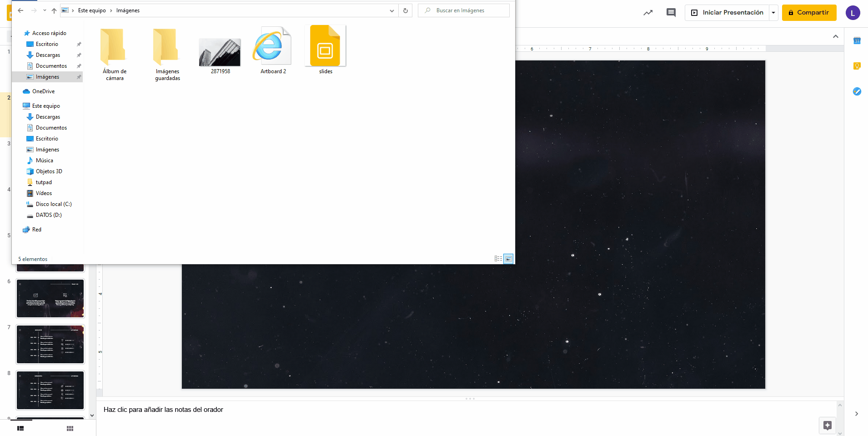Open Objetos 3D in the tree
Viewport: 868px width, 436px height.
(x=49, y=171)
